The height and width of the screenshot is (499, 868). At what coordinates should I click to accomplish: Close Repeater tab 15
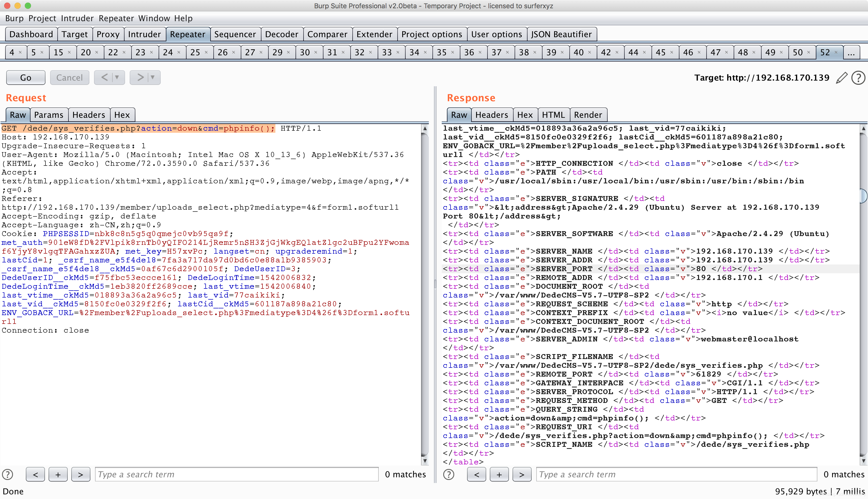coord(69,52)
